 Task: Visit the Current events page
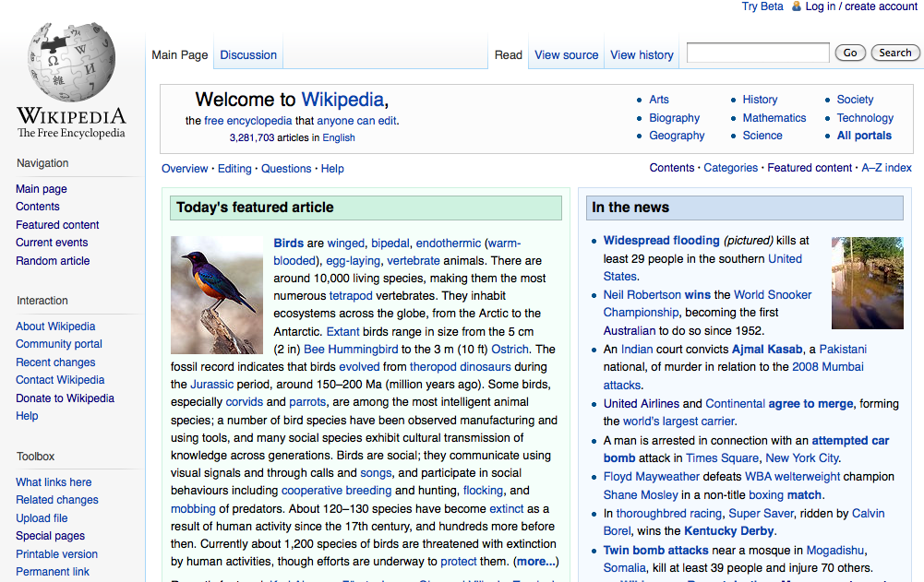click(54, 242)
